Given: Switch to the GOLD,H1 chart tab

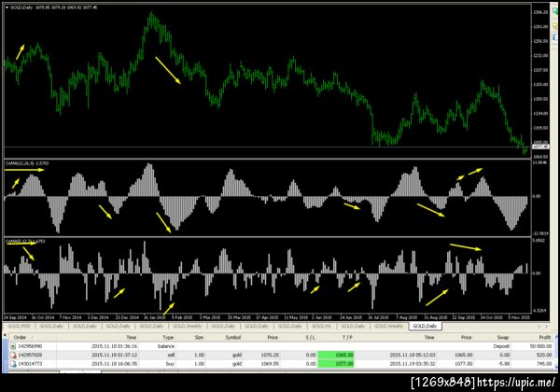Looking at the screenshot, I should pos(321,326).
